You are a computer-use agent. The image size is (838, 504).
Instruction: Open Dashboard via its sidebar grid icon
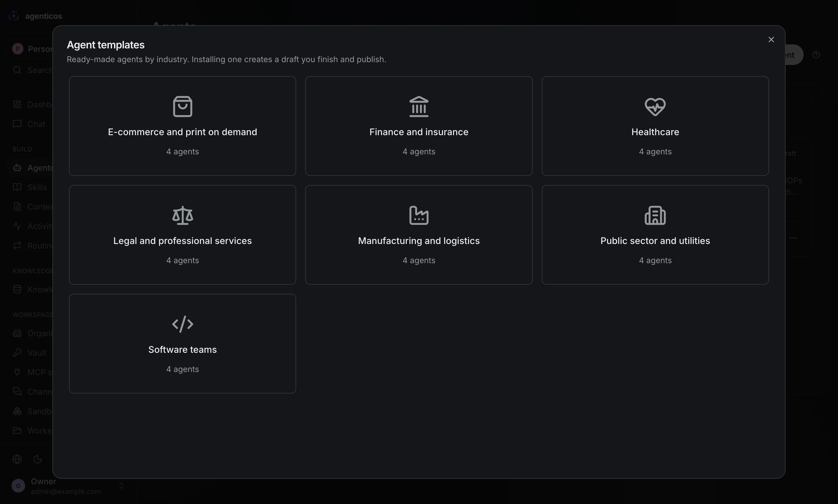pyautogui.click(x=17, y=104)
